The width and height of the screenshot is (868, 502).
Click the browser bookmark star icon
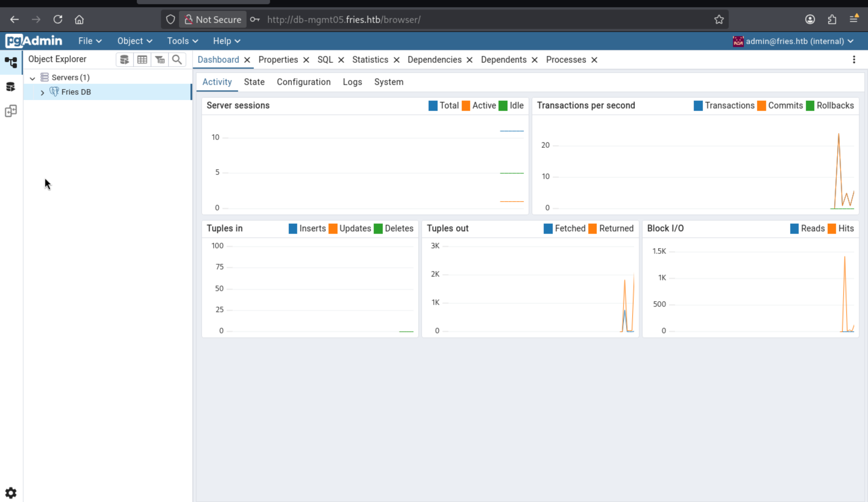tap(719, 20)
